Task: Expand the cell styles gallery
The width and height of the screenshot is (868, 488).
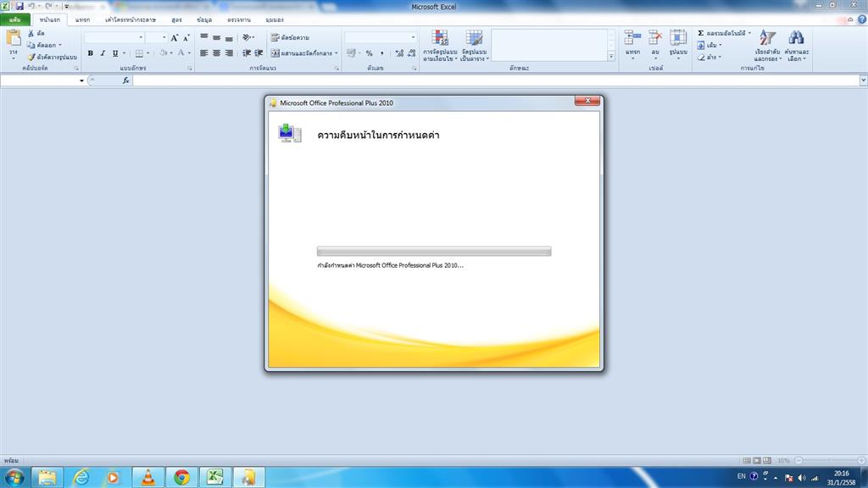Action: click(611, 56)
